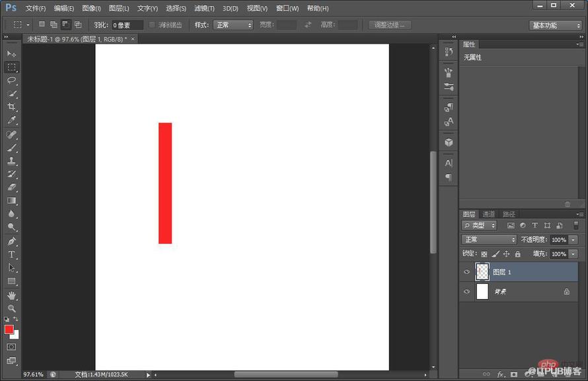Select the Lasso tool

click(x=11, y=80)
